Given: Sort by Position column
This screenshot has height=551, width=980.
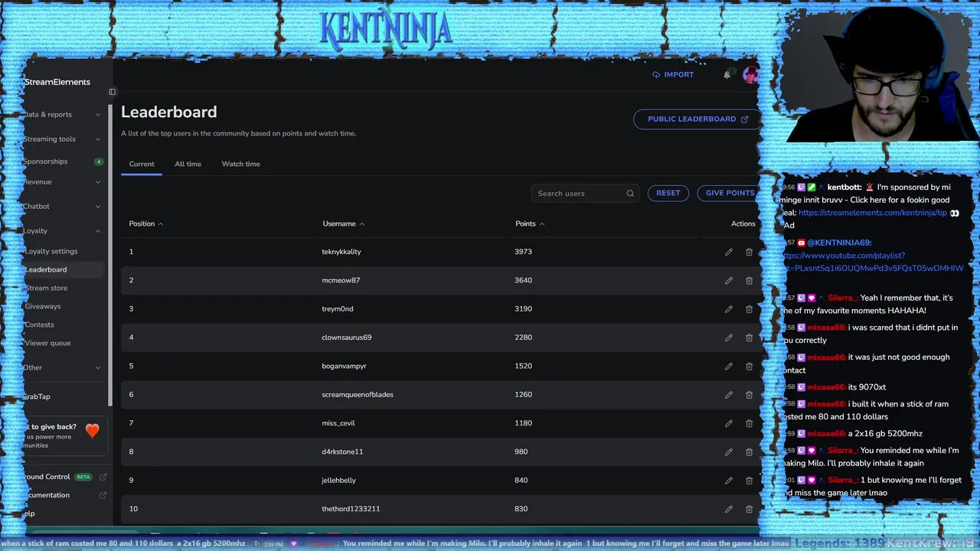Looking at the screenshot, I should point(145,223).
